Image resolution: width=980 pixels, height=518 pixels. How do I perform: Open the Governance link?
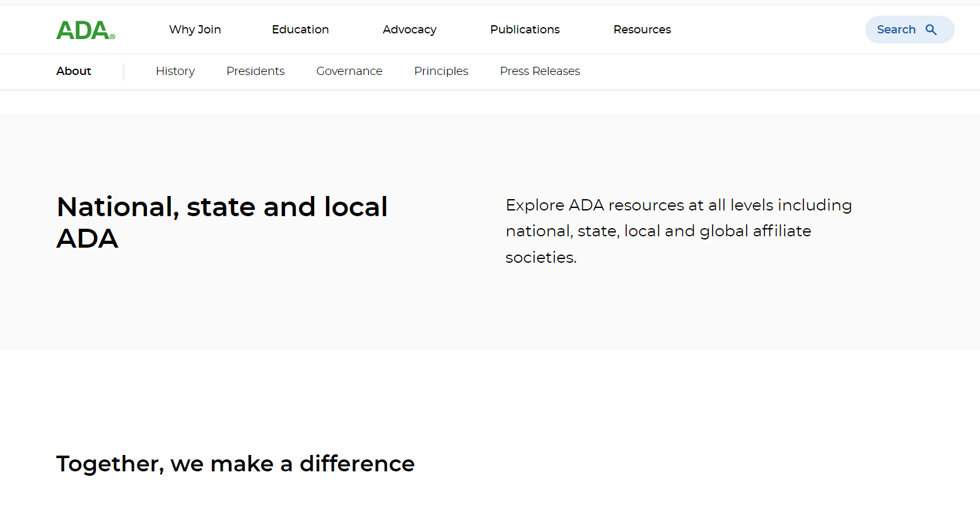coord(349,71)
